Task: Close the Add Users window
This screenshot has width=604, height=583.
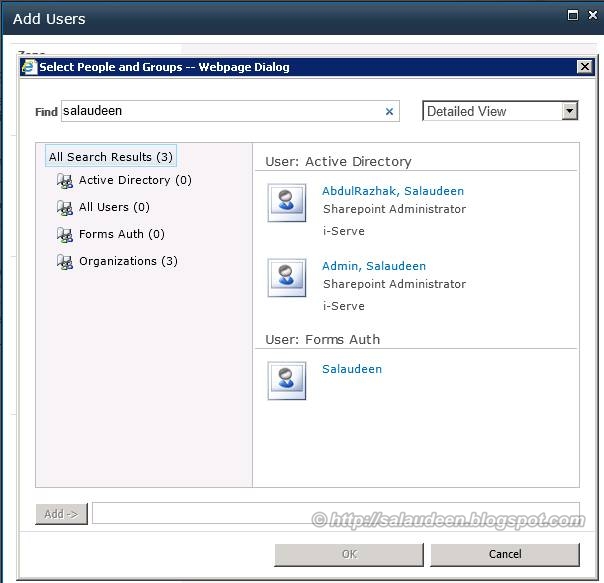Action: [x=593, y=15]
